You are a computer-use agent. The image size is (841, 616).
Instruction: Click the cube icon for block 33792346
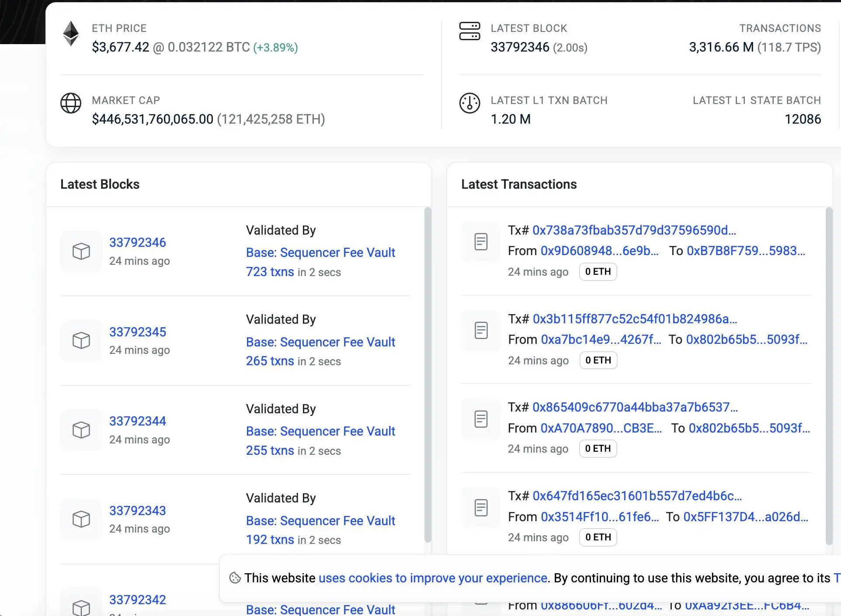(x=81, y=251)
